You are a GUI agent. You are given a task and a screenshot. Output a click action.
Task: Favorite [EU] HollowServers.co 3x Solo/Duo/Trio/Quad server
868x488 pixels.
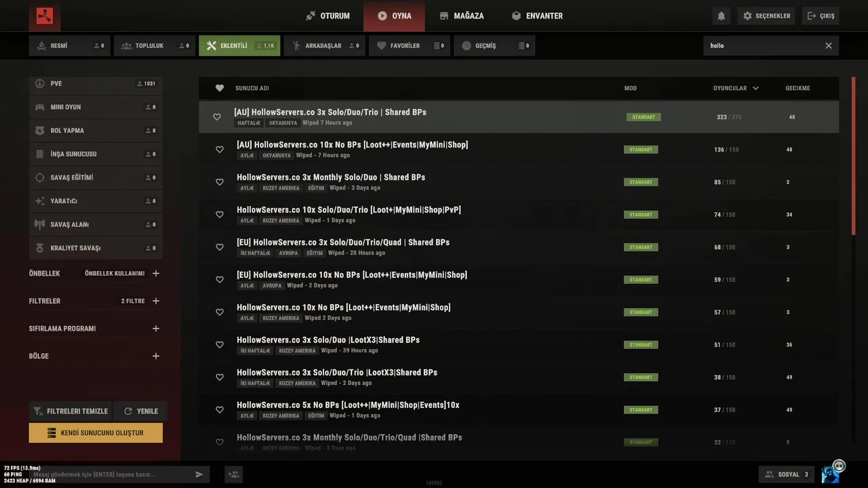tap(220, 247)
